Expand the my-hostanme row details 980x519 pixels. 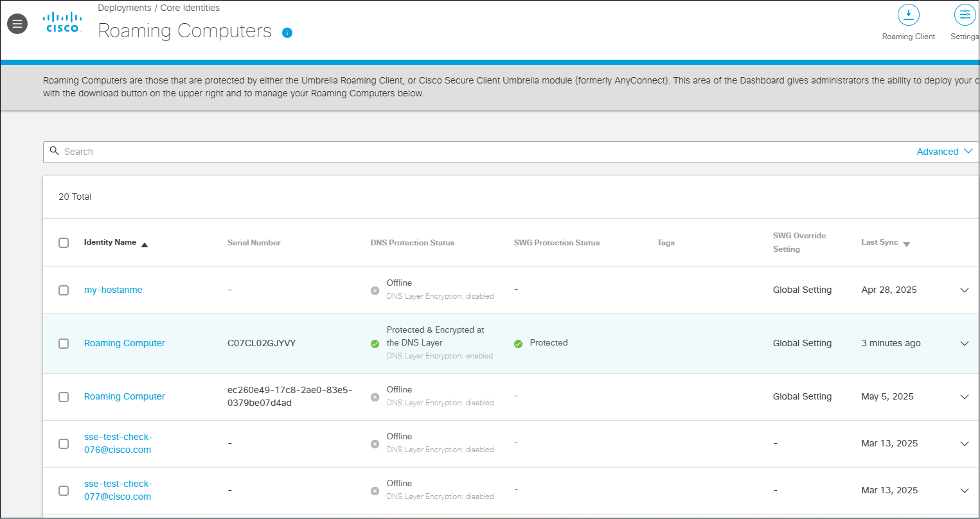pos(964,290)
